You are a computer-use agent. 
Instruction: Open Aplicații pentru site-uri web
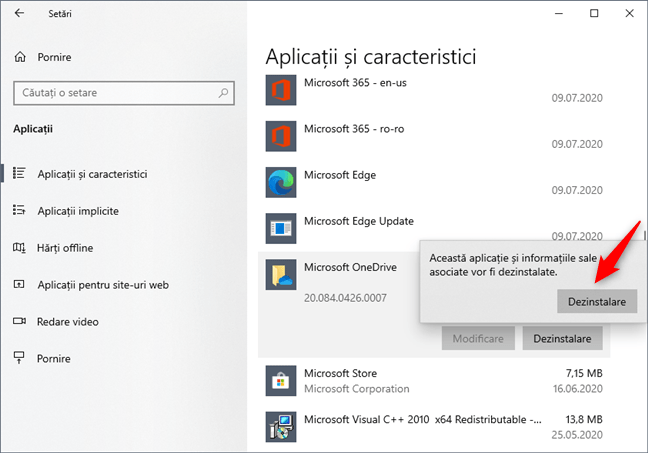pyautogui.click(x=103, y=285)
